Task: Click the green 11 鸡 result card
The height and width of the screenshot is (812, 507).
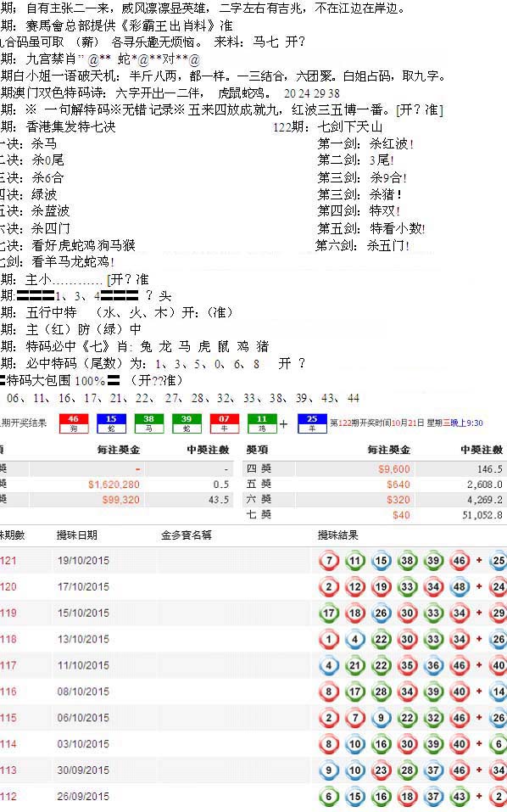Action: coord(262,423)
